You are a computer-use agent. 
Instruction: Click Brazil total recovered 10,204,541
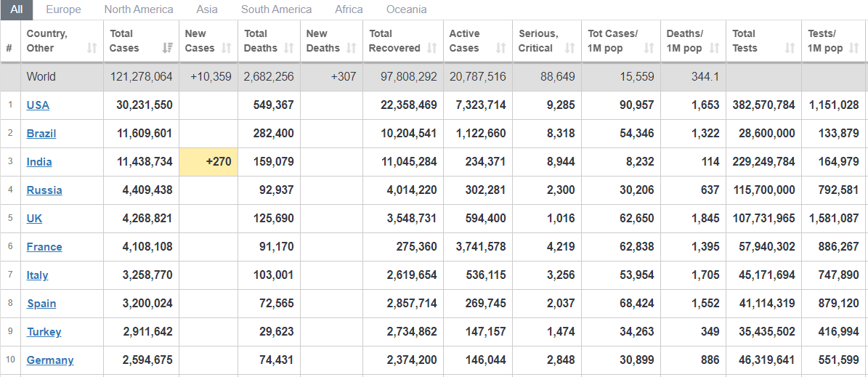[408, 134]
